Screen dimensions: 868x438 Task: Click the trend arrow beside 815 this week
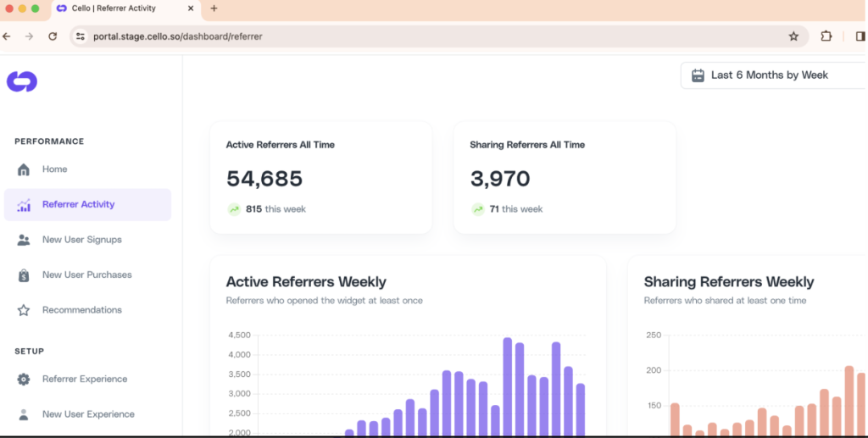tap(234, 209)
